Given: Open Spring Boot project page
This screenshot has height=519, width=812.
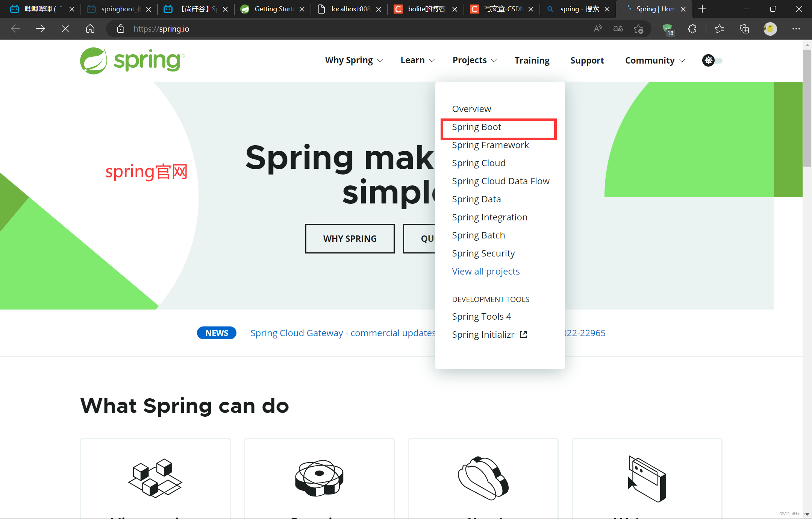Looking at the screenshot, I should point(476,127).
